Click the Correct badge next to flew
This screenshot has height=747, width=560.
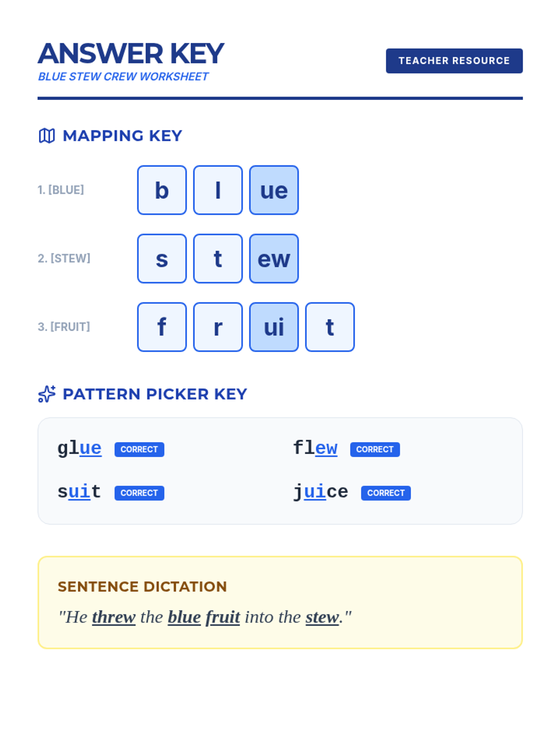(375, 449)
